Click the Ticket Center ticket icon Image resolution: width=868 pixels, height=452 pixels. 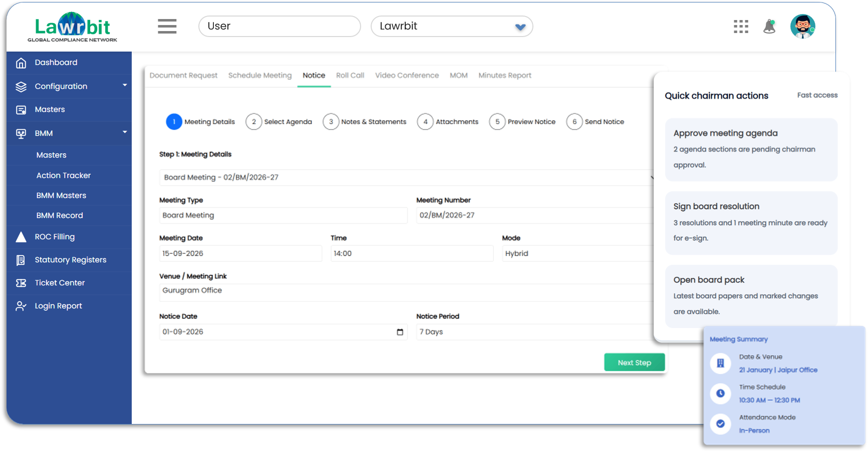click(21, 283)
